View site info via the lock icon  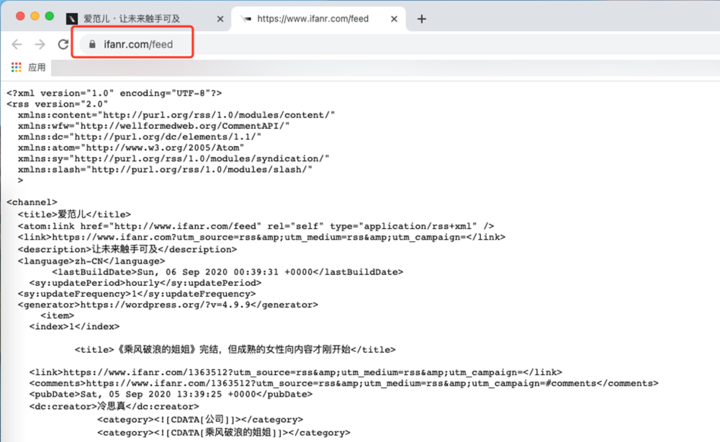click(x=92, y=44)
